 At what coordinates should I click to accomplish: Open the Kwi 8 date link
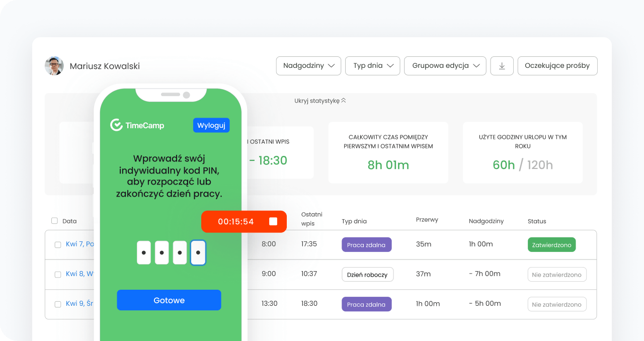tap(80, 274)
